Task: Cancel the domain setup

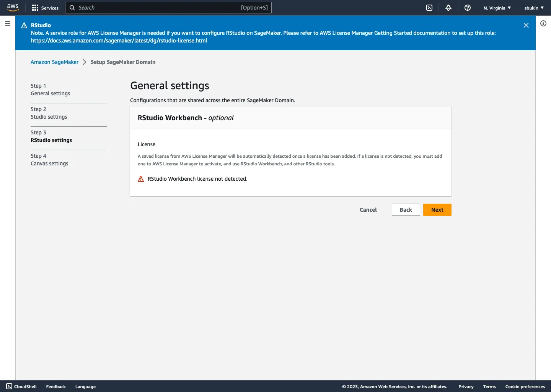Action: (x=368, y=210)
